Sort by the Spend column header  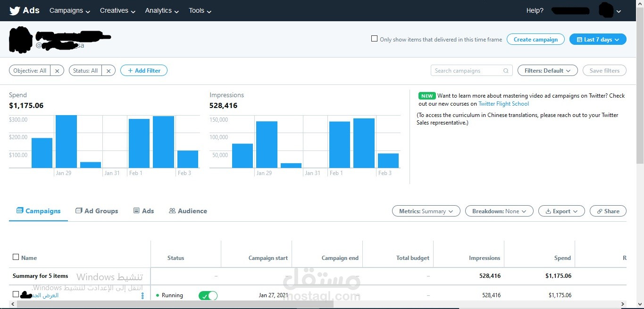coord(562,258)
